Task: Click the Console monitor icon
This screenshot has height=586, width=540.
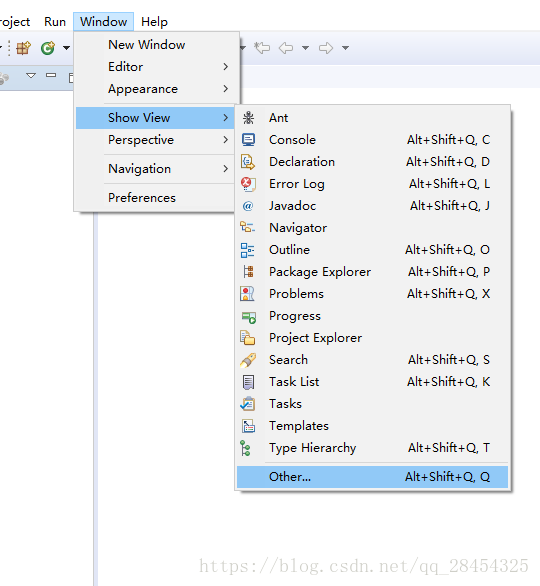Action: click(249, 140)
